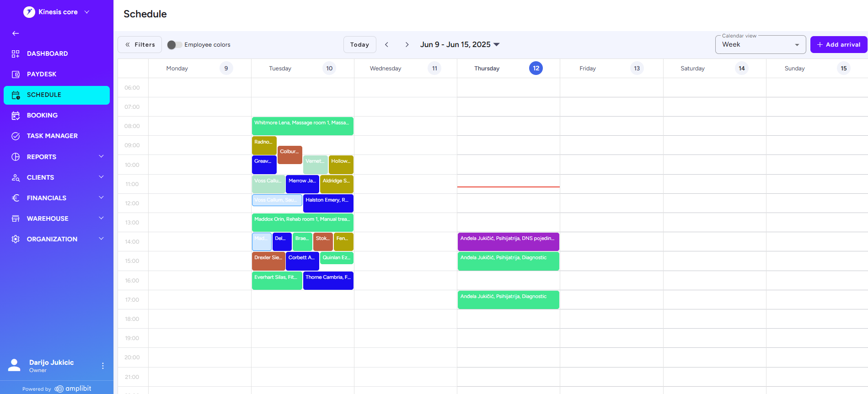
Task: Open the purple DNS pojedin appointment
Action: point(508,242)
